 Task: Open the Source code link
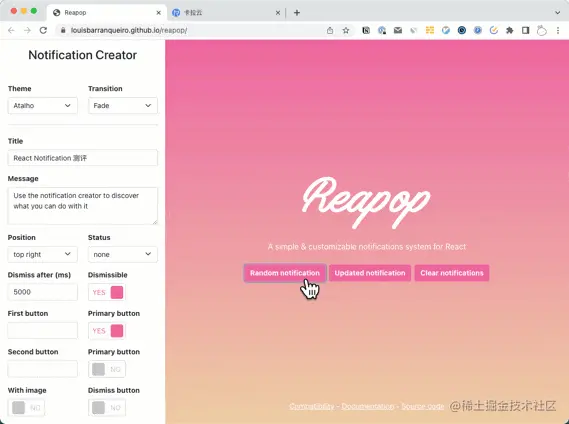422,406
